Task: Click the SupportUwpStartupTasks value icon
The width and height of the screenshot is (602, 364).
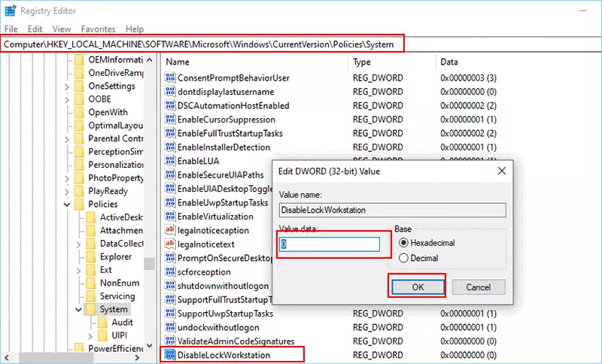Action: (170, 314)
